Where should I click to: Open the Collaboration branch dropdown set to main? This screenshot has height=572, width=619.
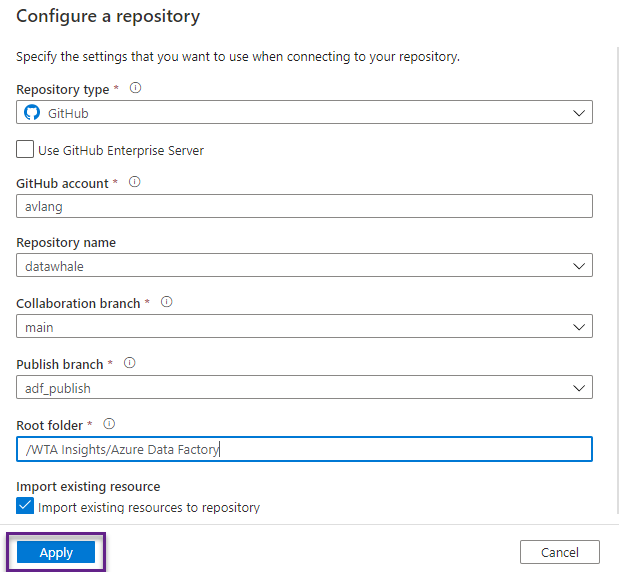pos(304,327)
